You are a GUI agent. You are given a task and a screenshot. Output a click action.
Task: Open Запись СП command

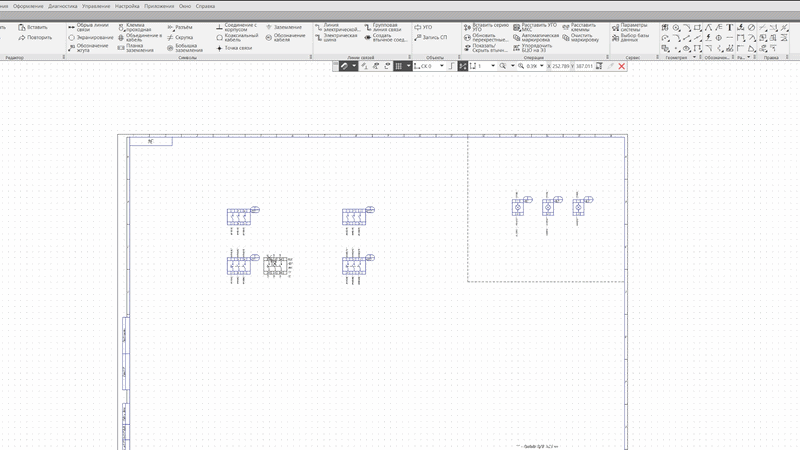pyautogui.click(x=431, y=37)
